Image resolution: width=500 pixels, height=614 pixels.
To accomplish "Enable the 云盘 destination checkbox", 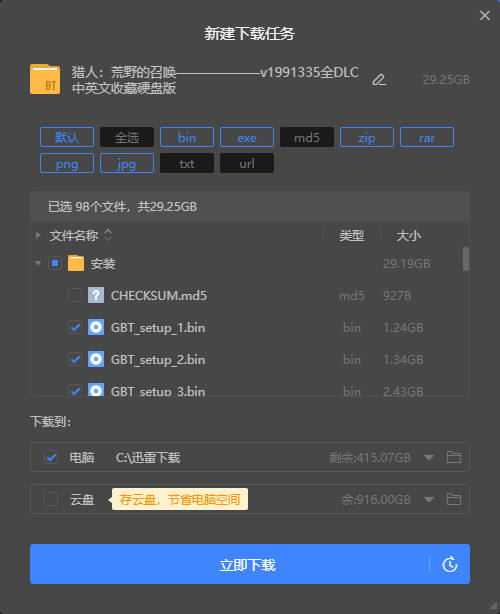I will tap(51, 499).
